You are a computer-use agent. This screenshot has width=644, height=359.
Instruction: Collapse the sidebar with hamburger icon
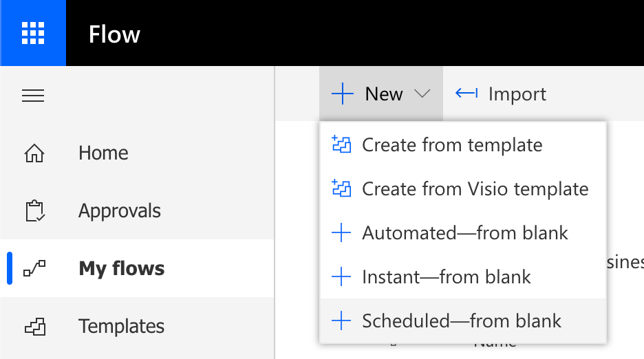[33, 96]
